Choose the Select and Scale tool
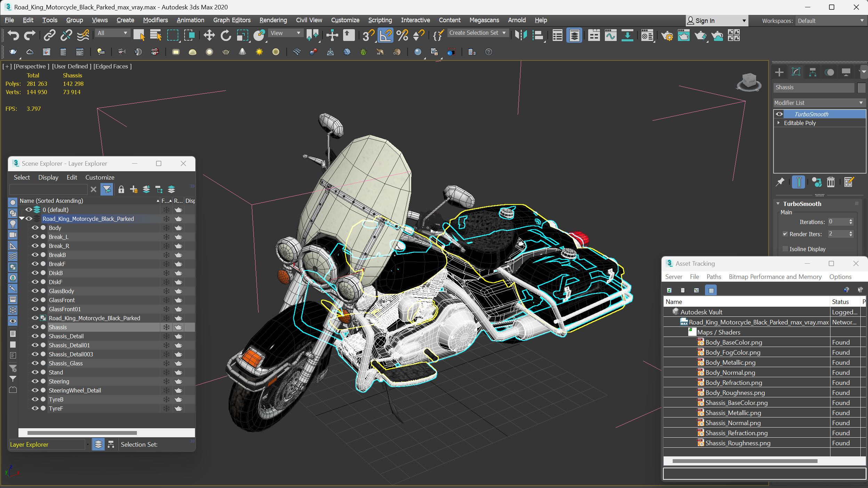This screenshot has height=488, width=868. pos(242,35)
